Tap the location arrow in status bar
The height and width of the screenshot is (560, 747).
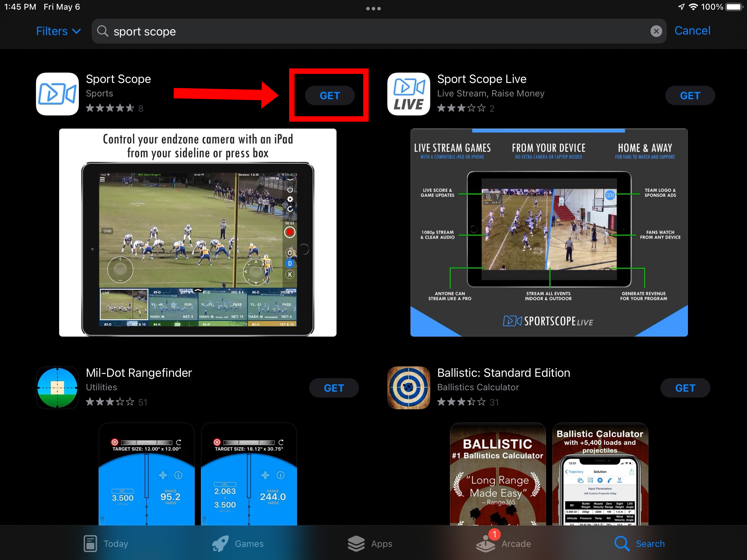(x=681, y=7)
